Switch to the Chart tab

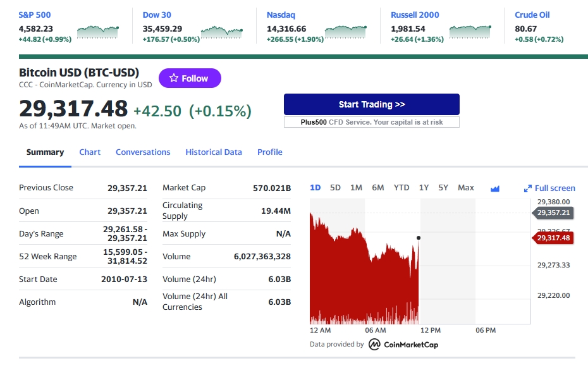coord(90,152)
